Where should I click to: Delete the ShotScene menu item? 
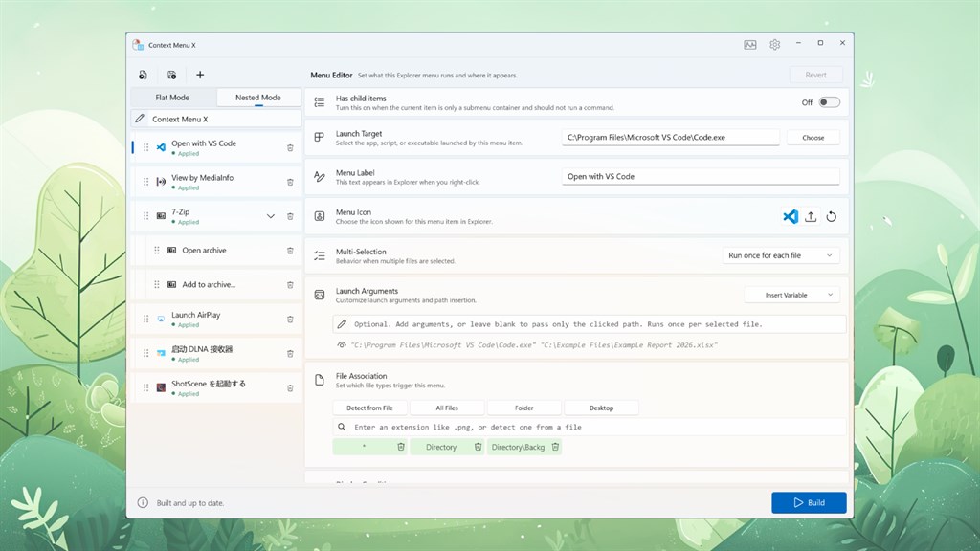[x=290, y=388]
